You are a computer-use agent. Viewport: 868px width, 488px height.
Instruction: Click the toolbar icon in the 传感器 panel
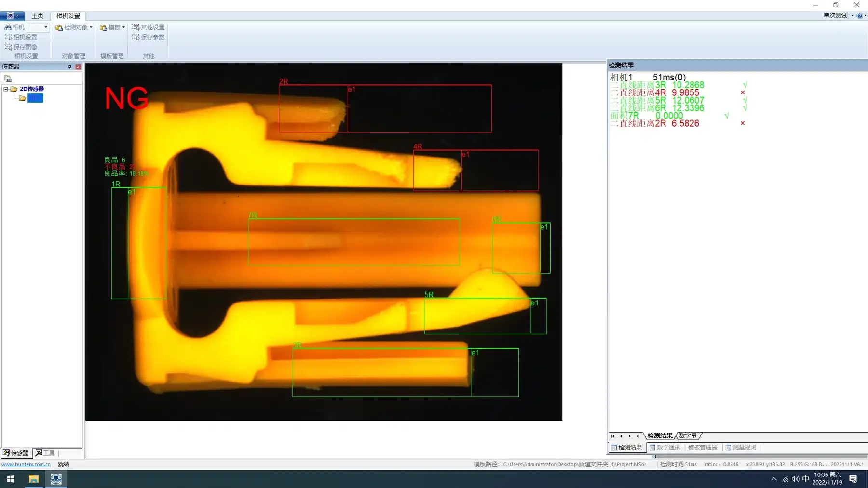tap(8, 79)
